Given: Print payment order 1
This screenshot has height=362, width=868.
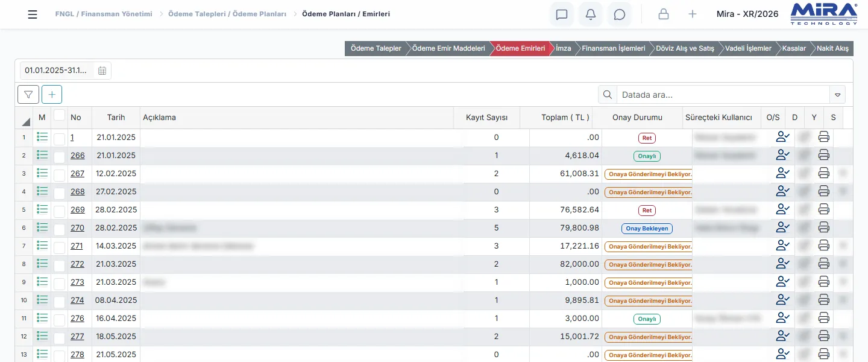Looking at the screenshot, I should 824,138.
